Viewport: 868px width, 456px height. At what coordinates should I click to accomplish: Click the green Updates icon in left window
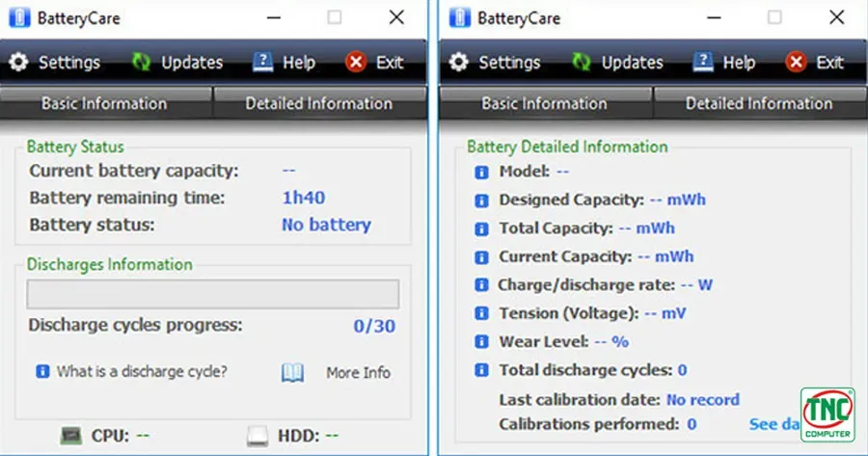click(x=141, y=63)
